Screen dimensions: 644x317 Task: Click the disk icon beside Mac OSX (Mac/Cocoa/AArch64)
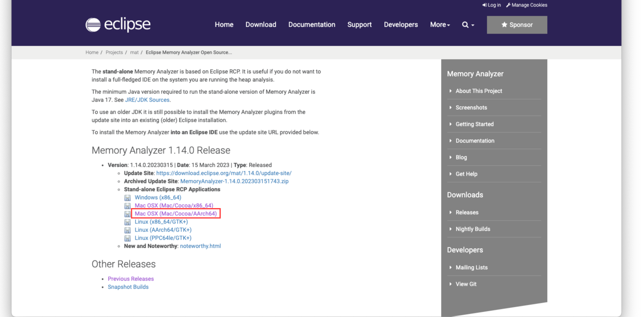pyautogui.click(x=128, y=214)
